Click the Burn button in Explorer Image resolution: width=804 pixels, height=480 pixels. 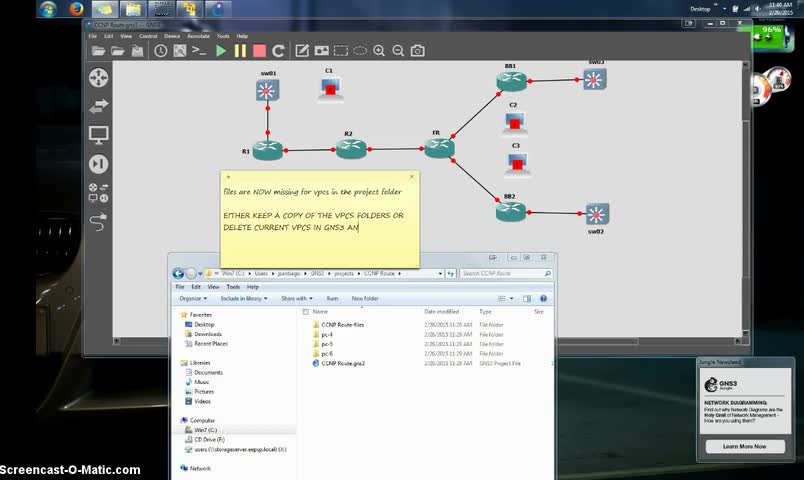point(332,298)
